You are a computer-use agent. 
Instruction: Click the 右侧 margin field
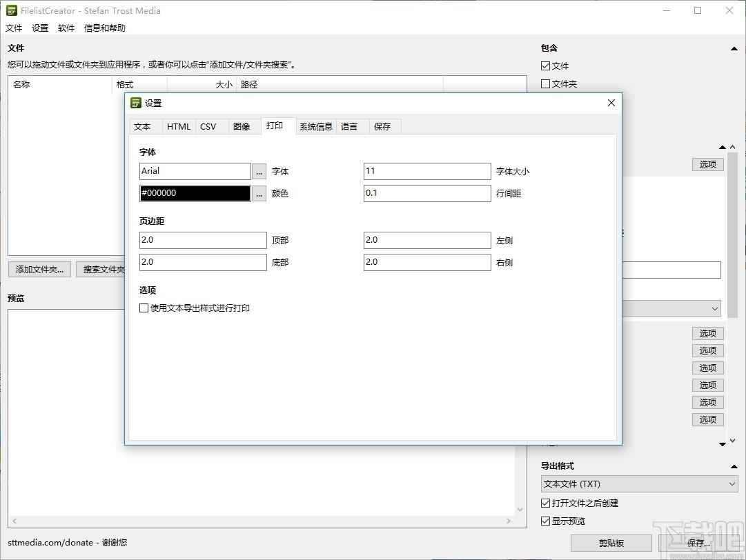427,262
